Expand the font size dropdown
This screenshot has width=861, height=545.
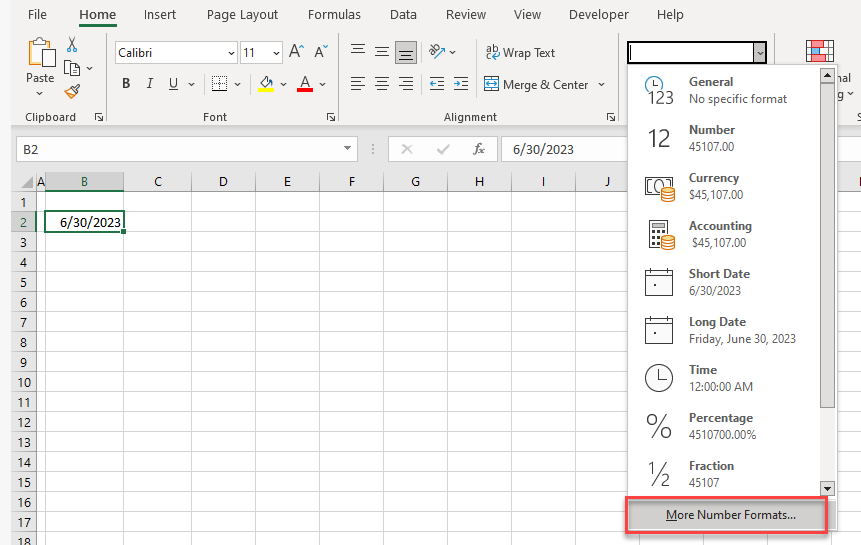click(276, 53)
